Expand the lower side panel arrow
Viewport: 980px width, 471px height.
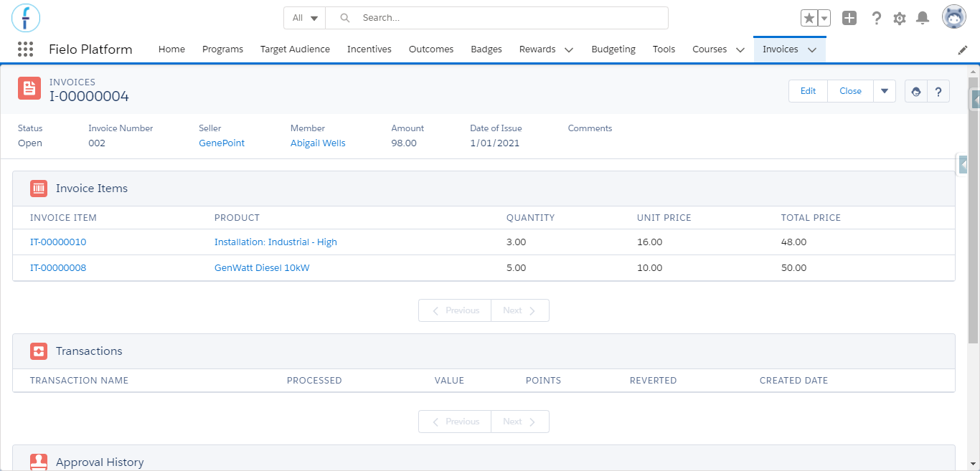click(x=963, y=165)
